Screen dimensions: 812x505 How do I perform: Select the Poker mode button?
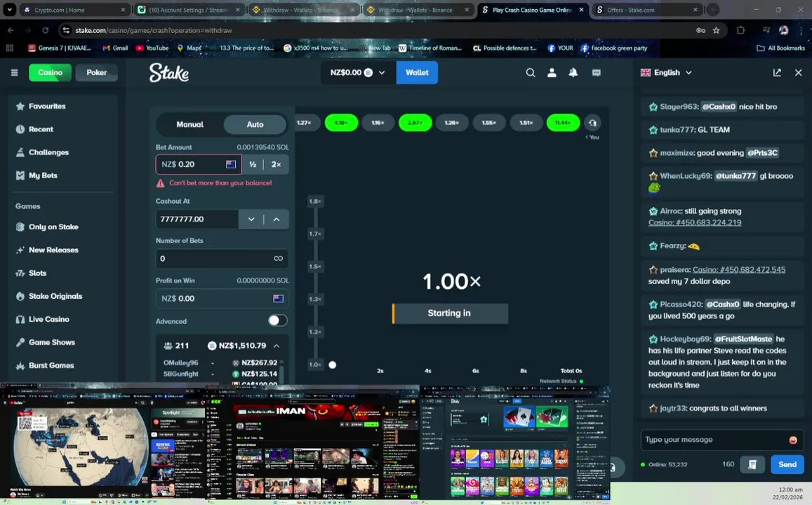[96, 72]
